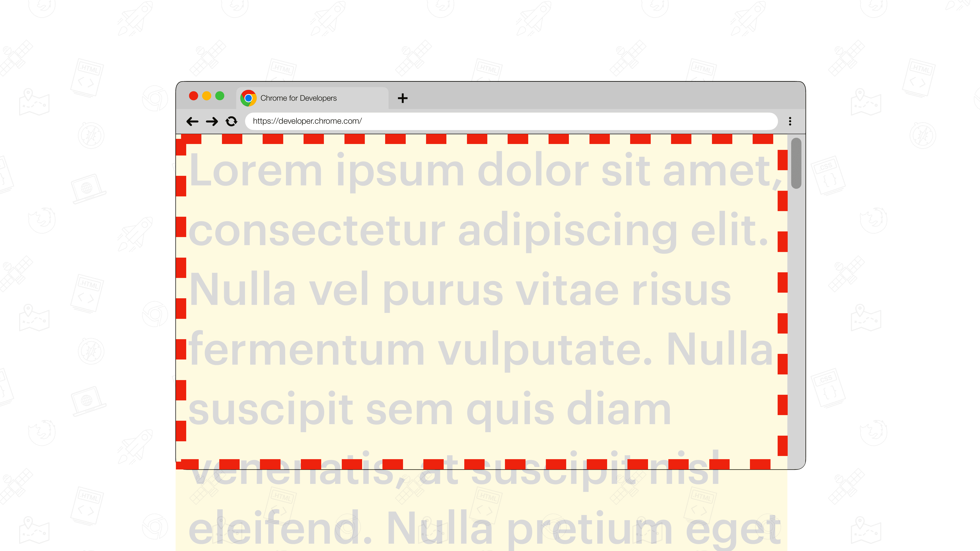The height and width of the screenshot is (551, 980).
Task: Click the new tab plus icon
Action: tap(403, 98)
